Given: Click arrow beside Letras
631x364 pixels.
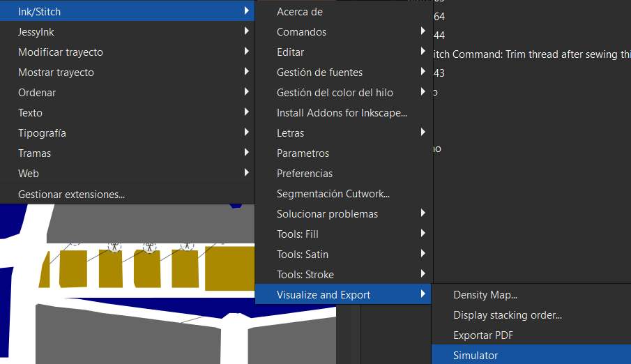Looking at the screenshot, I should [x=423, y=132].
